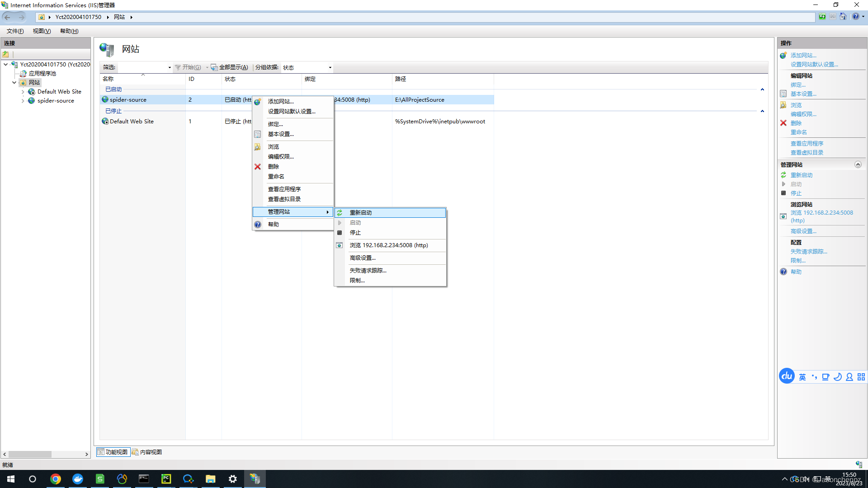Click the Basic Settings icon in context menu

tap(258, 134)
